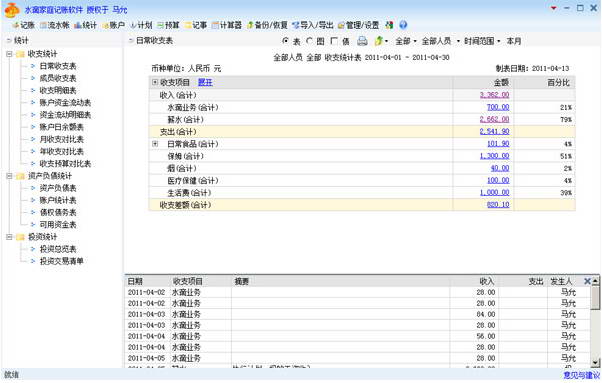This screenshot has height=383, width=602.
Task: Click the 金额 column header
Action: [x=501, y=82]
